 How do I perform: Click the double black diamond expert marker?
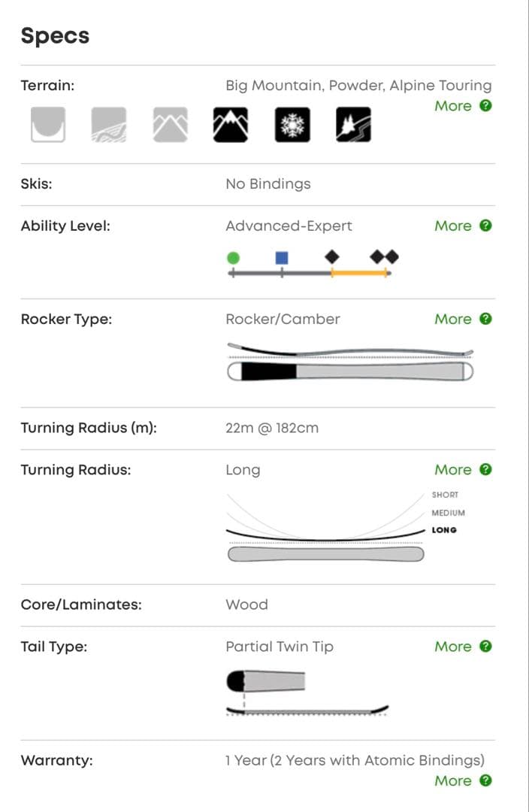(x=384, y=257)
